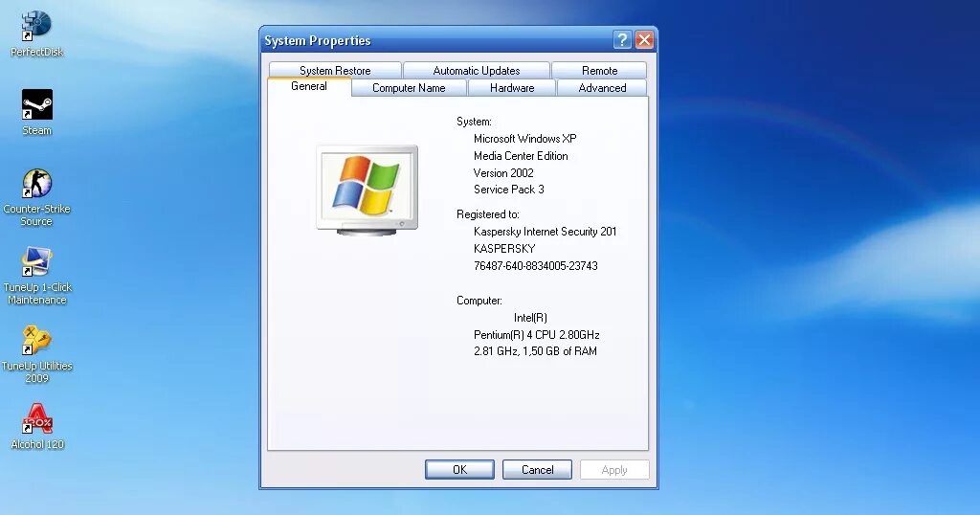Select the TuneUp Utilities 2009 icon
Viewport: 980px width, 515px height.
pyautogui.click(x=37, y=354)
